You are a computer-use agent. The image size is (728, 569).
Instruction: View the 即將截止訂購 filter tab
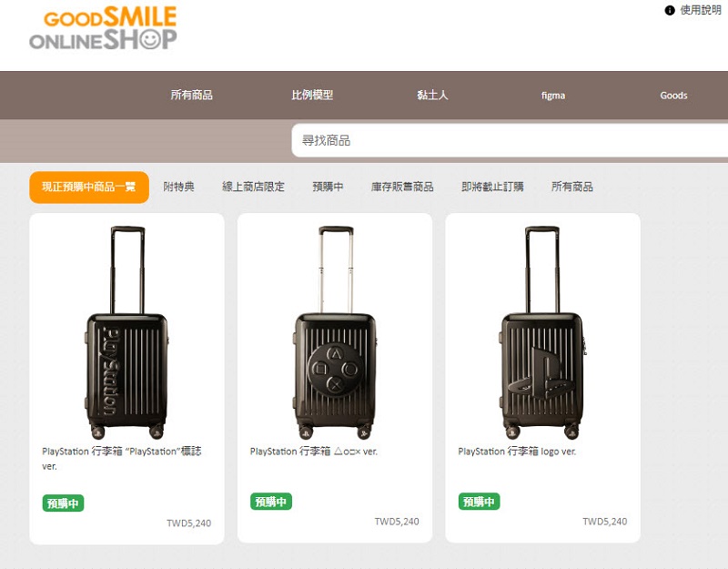pos(492,187)
